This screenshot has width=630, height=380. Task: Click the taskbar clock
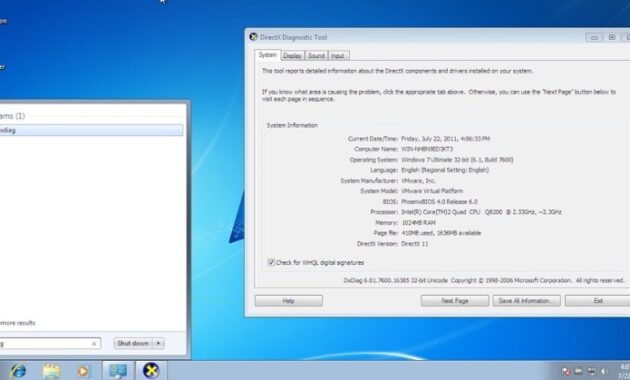(625, 371)
